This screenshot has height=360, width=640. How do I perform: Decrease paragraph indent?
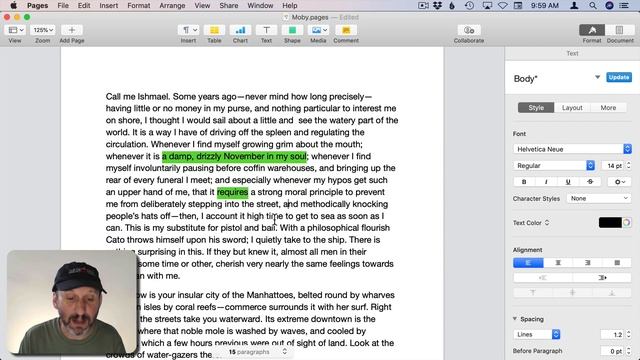(x=542, y=278)
